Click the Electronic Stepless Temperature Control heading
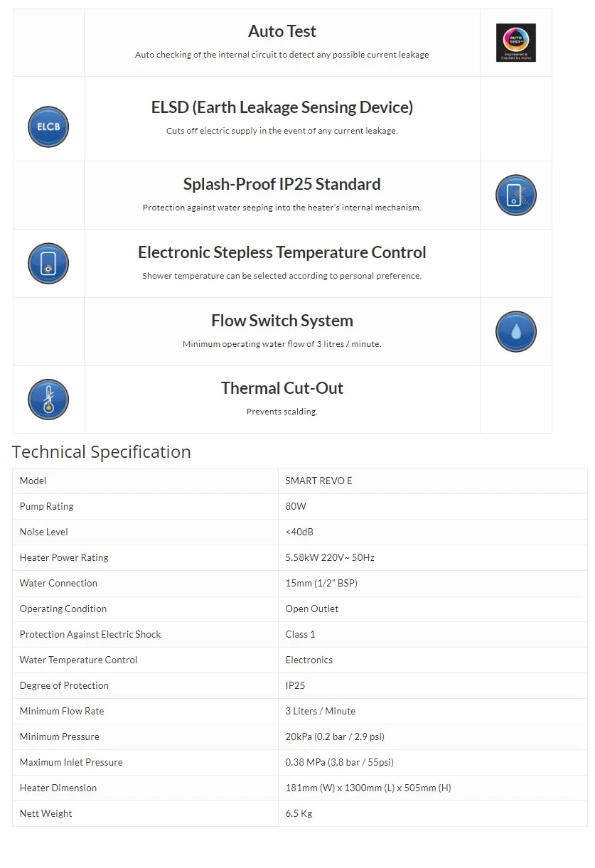The width and height of the screenshot is (595, 868). tap(282, 252)
